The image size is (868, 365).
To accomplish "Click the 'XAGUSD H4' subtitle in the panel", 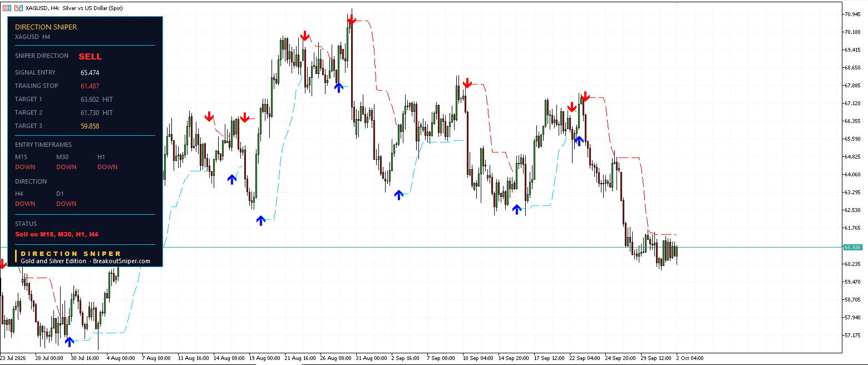I will click(33, 37).
